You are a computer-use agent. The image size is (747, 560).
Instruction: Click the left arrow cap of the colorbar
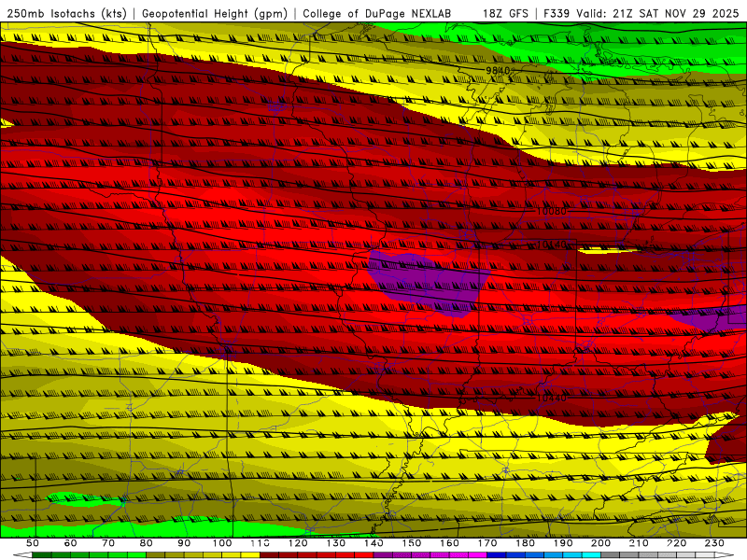(22, 555)
